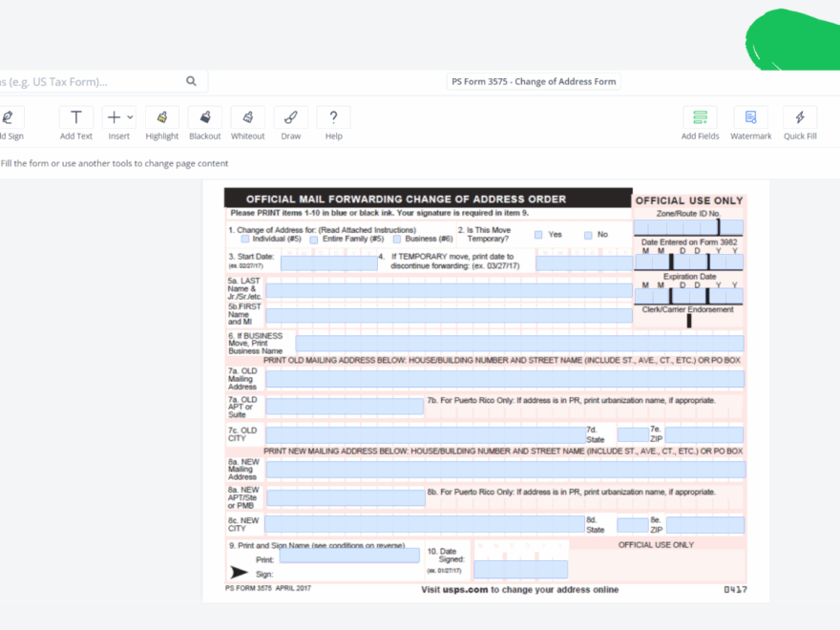Screen dimensions: 840x630
Task: Click the Print name field
Action: coord(349,556)
